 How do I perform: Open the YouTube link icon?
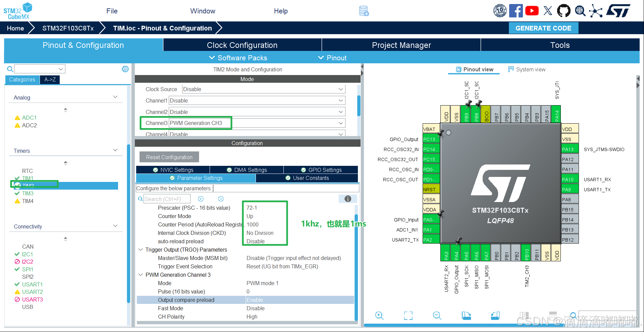click(x=532, y=11)
